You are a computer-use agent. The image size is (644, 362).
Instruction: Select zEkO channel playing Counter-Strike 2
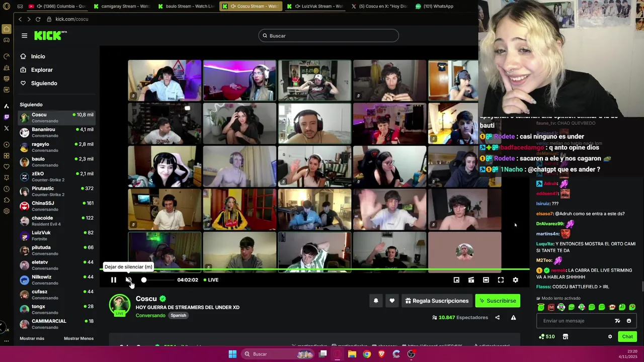point(56,176)
